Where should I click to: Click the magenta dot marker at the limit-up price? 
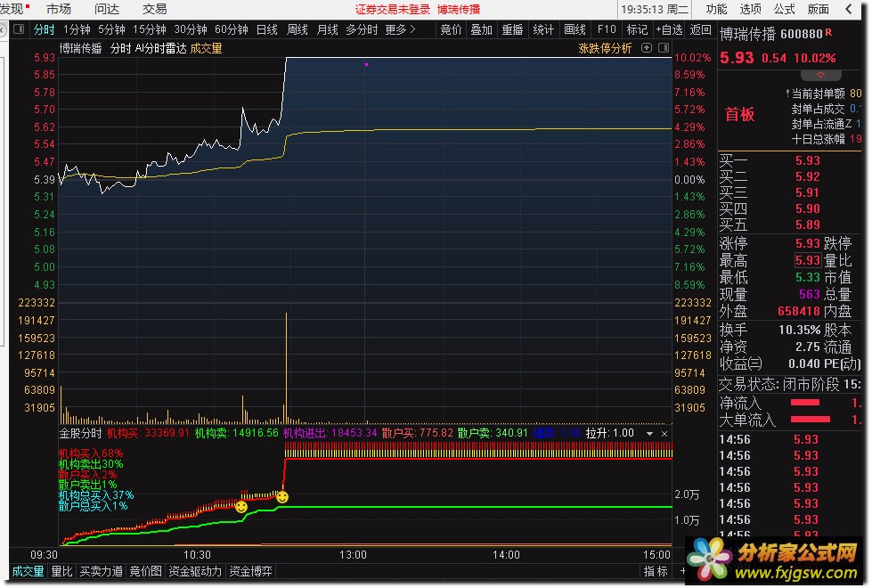tap(366, 64)
